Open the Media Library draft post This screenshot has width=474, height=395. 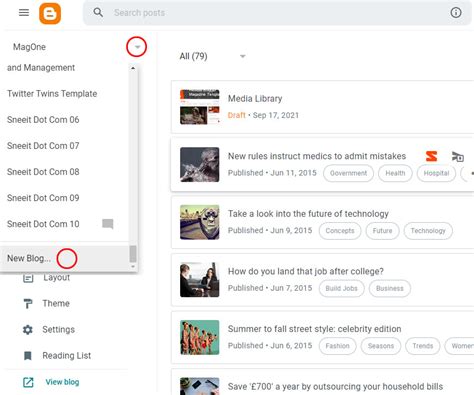[255, 98]
